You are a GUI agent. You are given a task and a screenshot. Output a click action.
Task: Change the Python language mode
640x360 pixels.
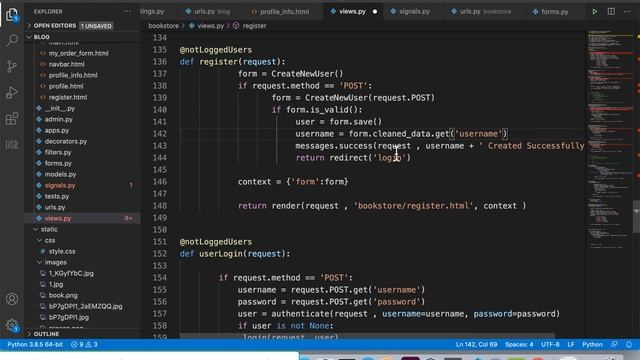point(592,344)
